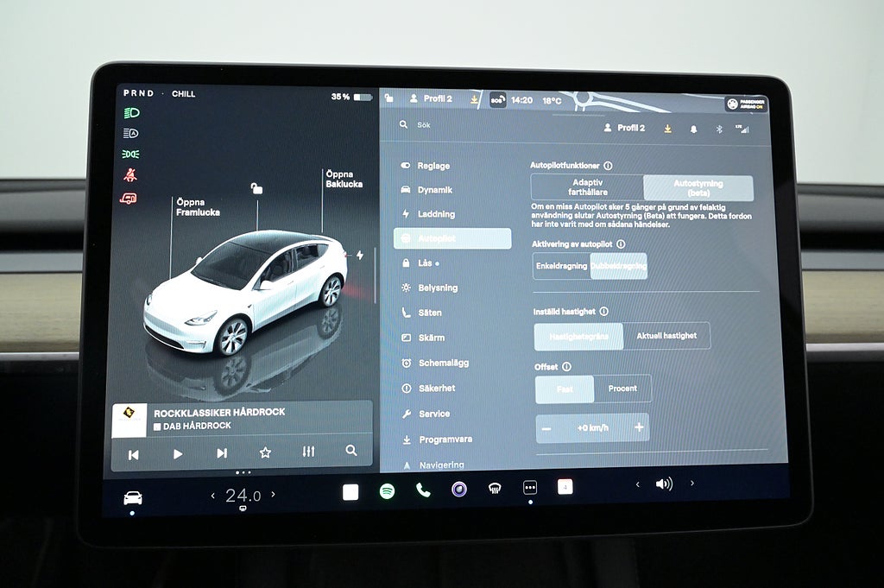
Task: Select Adaptiv farthållare option
Action: point(587,187)
